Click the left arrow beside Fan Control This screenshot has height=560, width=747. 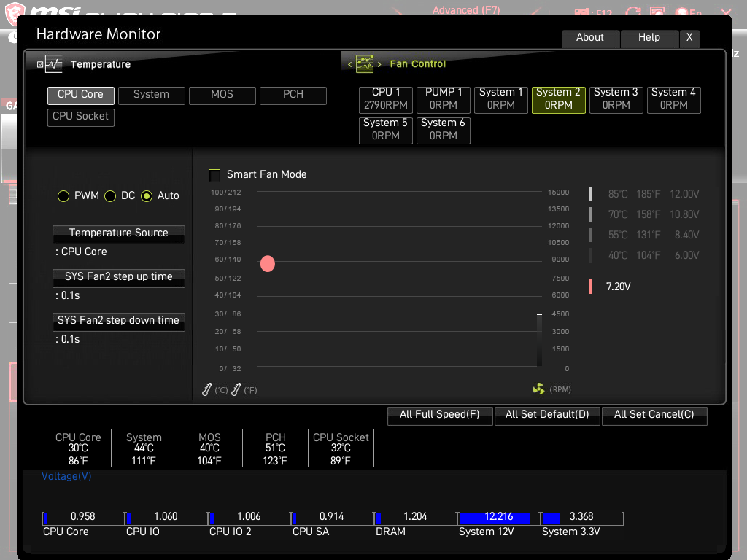pyautogui.click(x=349, y=64)
